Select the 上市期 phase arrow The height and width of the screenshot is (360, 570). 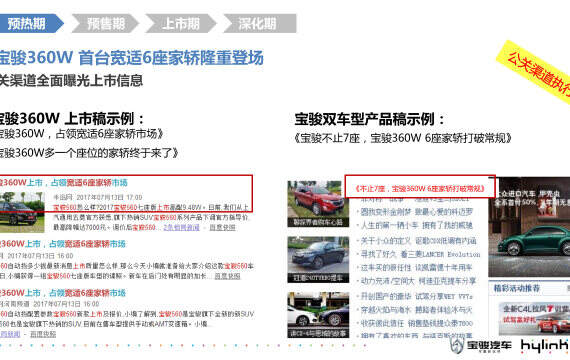point(181,24)
